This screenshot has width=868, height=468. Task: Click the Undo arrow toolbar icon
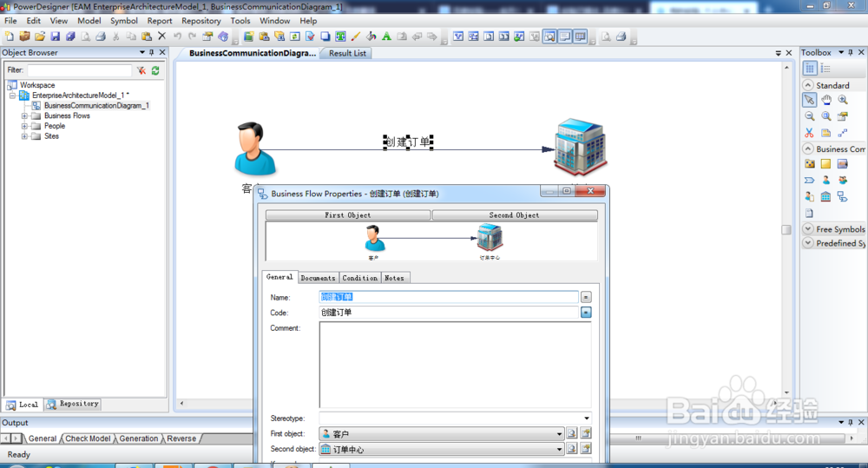coord(177,36)
